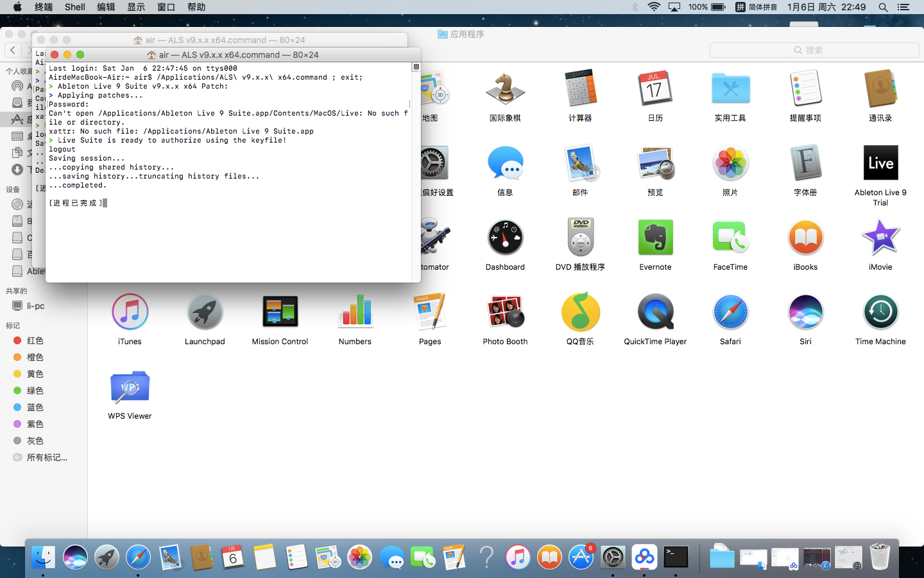Open Notification Center from menu bar
Viewport: 924px width, 578px height.
point(903,7)
